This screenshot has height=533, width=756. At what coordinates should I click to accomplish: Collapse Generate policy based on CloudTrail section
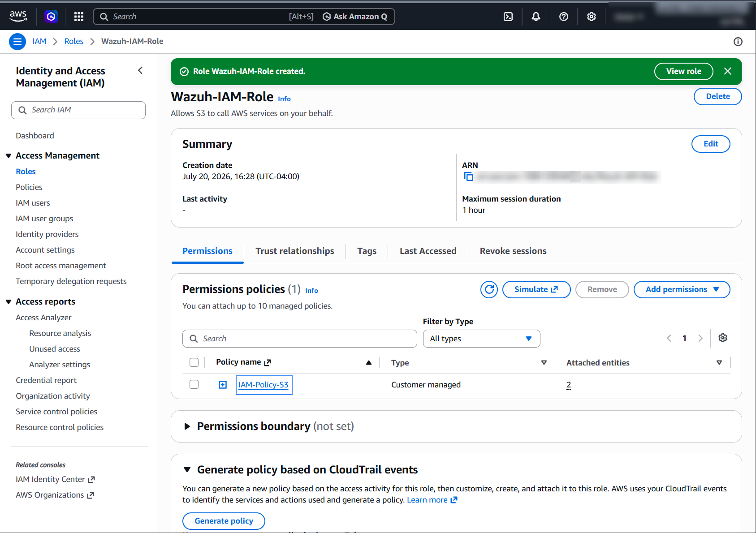click(187, 470)
